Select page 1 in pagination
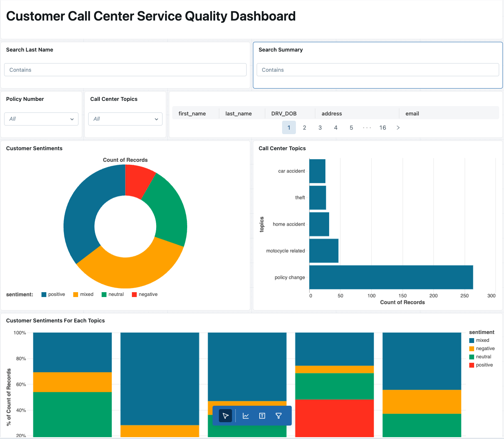Screen dimensions: 504x439 289,128
